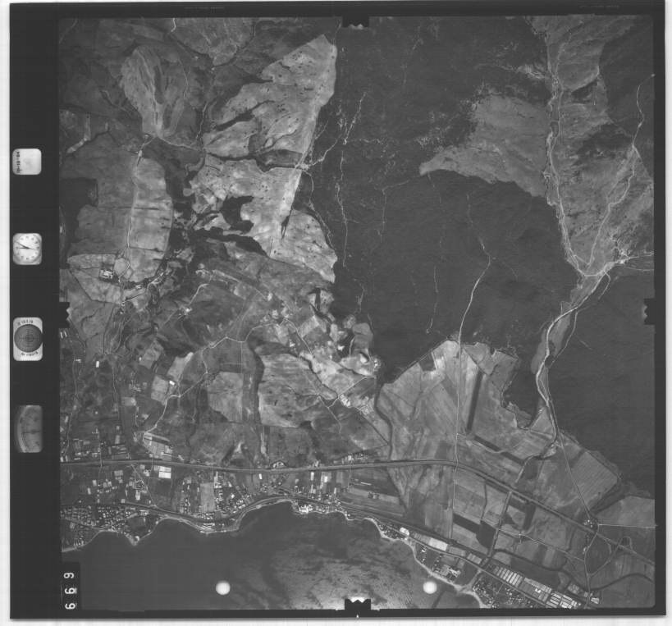Click the top center fiducial mark
672x626 pixels.
click(355, 20)
